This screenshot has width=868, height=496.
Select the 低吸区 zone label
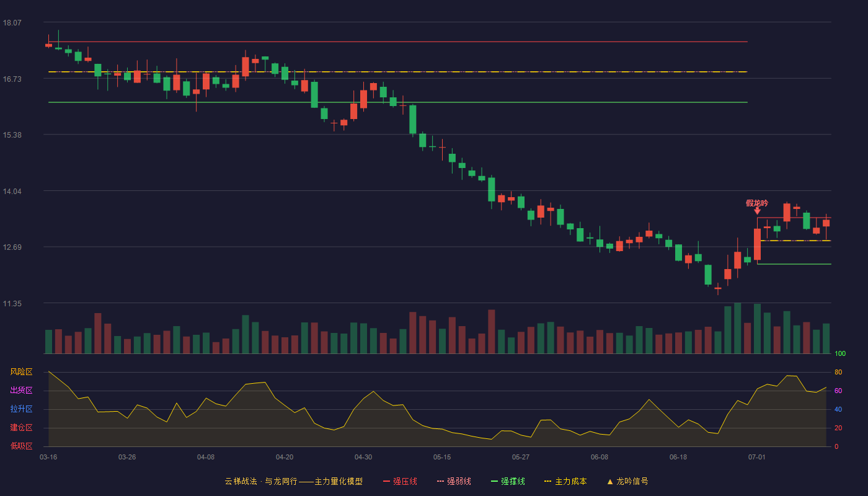click(x=22, y=446)
